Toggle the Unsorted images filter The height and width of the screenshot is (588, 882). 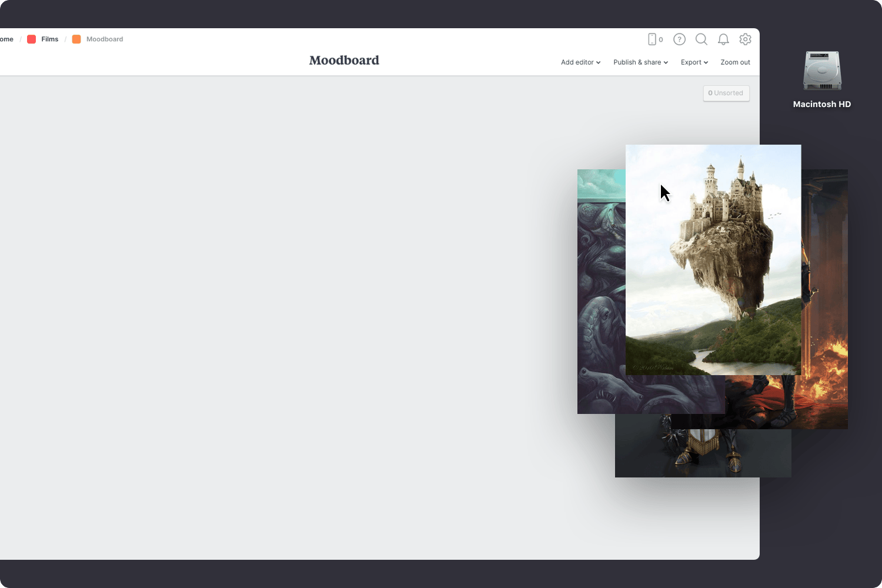click(x=726, y=93)
